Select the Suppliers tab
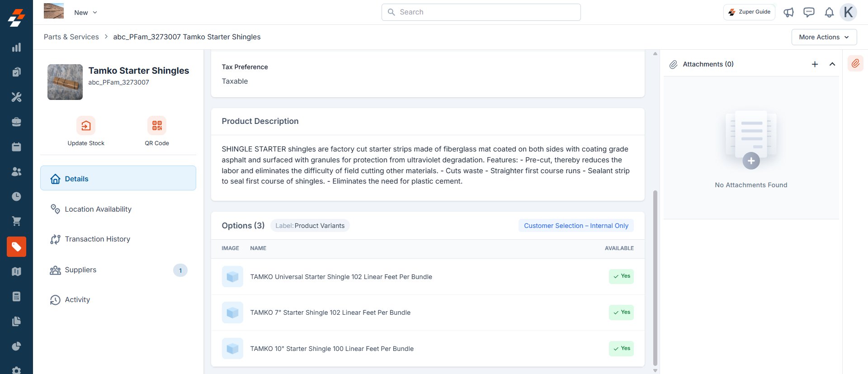868x374 pixels. pos(118,270)
